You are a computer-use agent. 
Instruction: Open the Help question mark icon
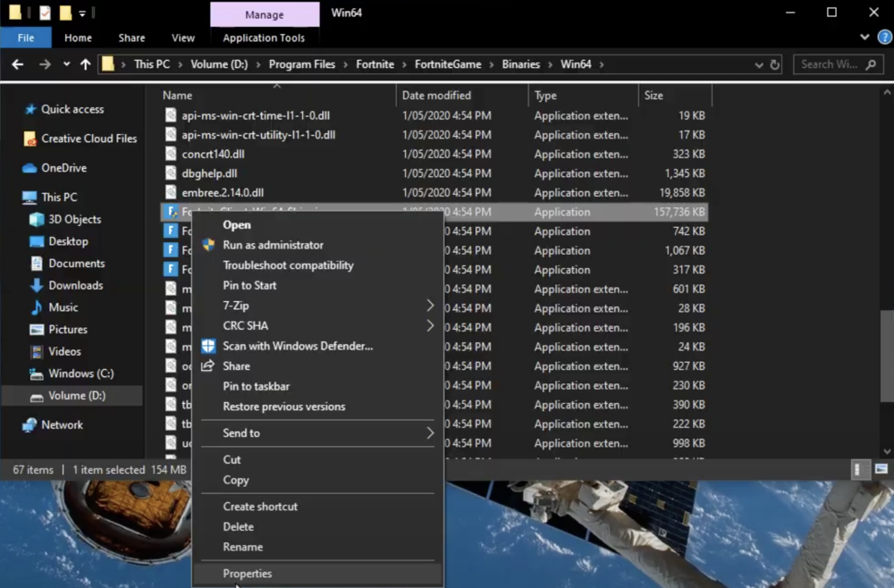884,38
